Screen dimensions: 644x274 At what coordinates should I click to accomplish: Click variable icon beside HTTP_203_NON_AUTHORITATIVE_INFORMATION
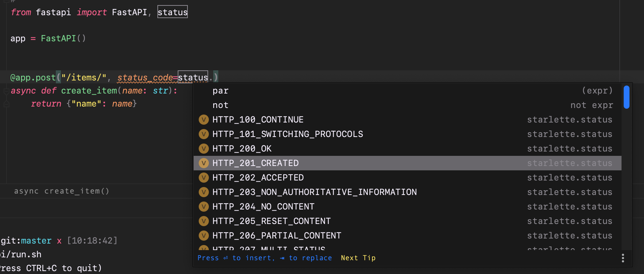click(x=204, y=192)
